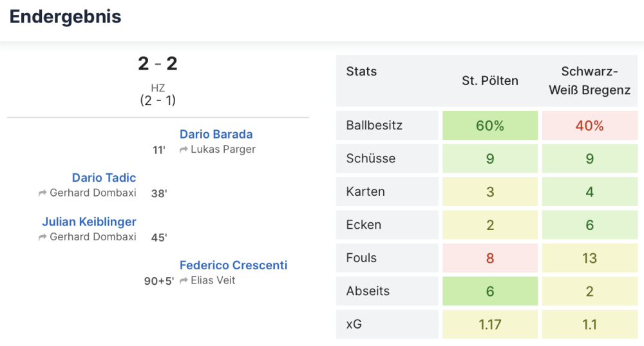The width and height of the screenshot is (644, 346).
Task: Click the halftime score (2 - 1)
Action: pyautogui.click(x=158, y=101)
